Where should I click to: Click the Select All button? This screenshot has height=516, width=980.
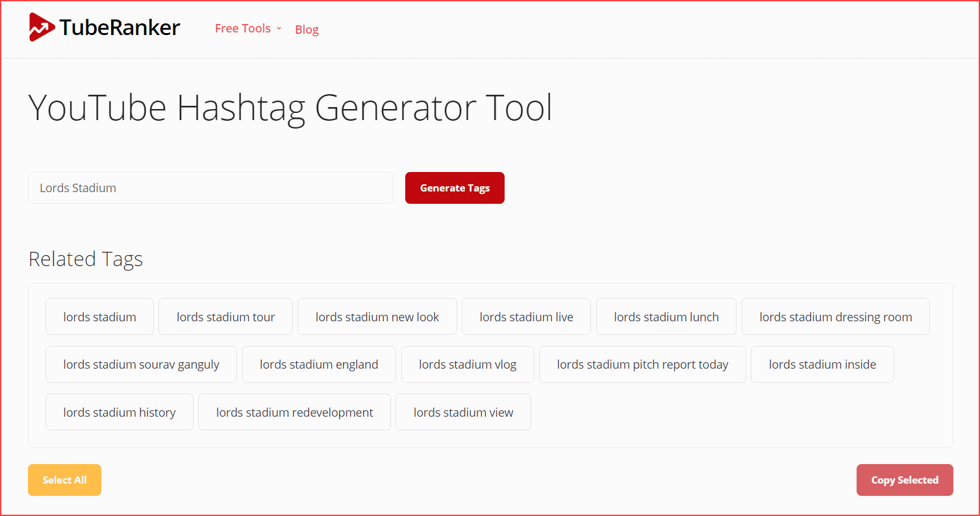(x=64, y=480)
